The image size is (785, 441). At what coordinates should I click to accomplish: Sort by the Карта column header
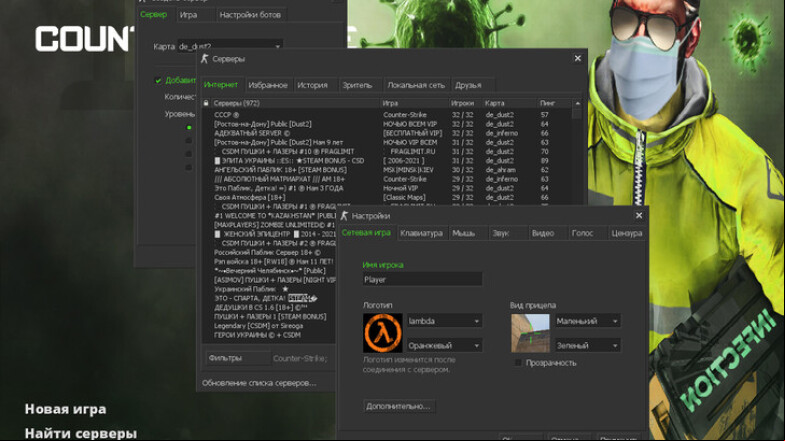click(x=510, y=103)
